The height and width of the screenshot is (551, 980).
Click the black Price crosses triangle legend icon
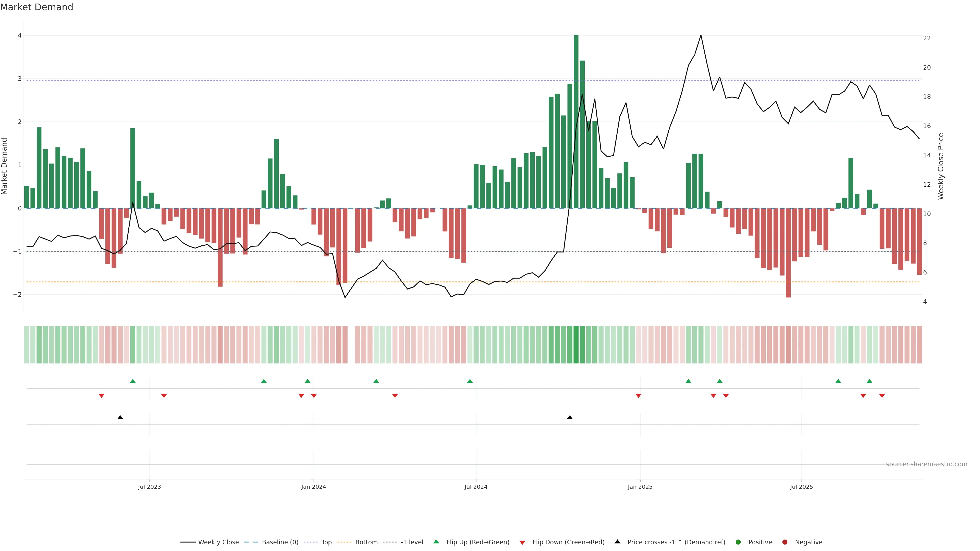(x=617, y=542)
